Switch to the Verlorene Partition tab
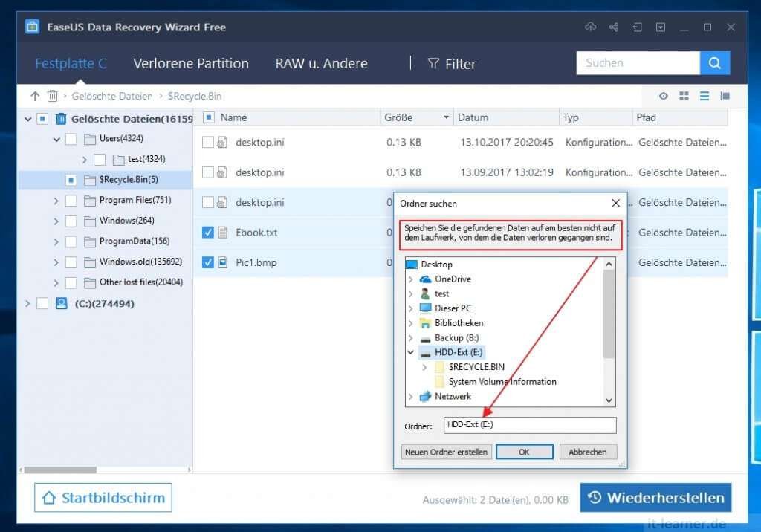Image resolution: width=761 pixels, height=532 pixels. (x=190, y=63)
